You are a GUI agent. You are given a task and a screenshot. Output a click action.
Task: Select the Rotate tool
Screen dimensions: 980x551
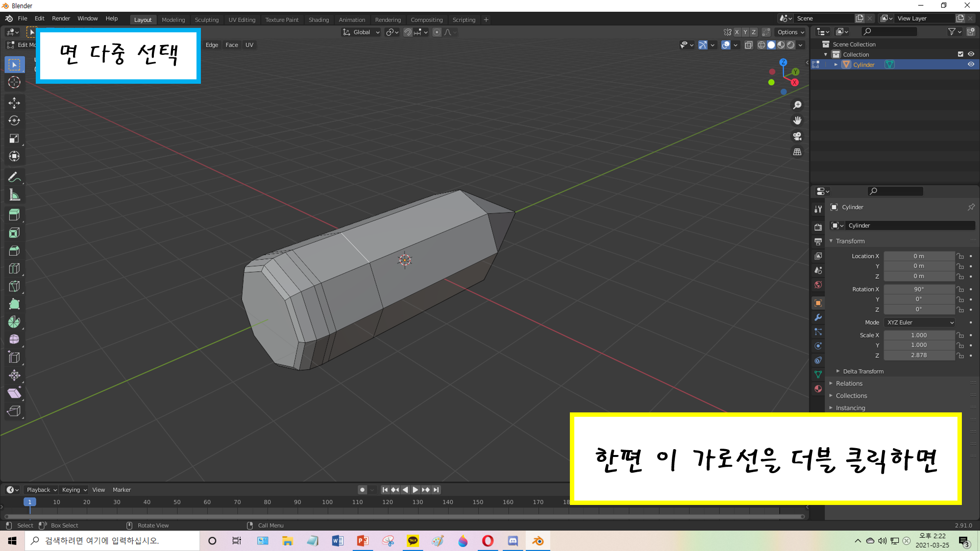tap(14, 120)
